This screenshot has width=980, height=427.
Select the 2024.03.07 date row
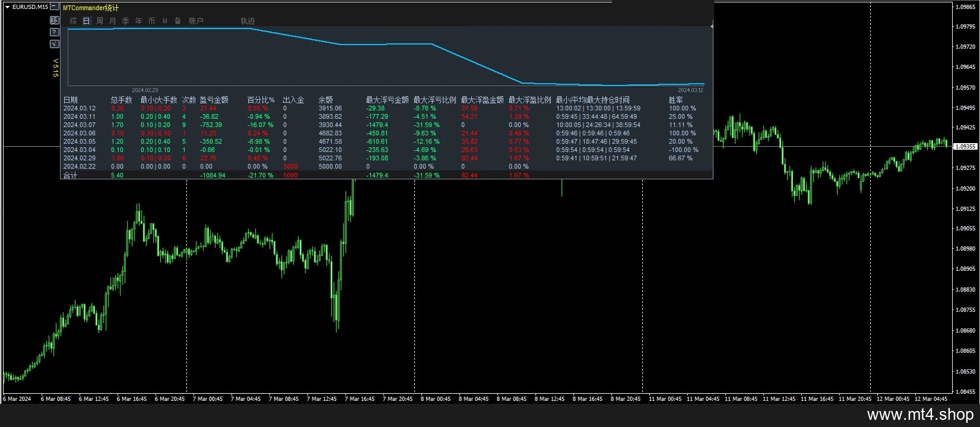80,125
